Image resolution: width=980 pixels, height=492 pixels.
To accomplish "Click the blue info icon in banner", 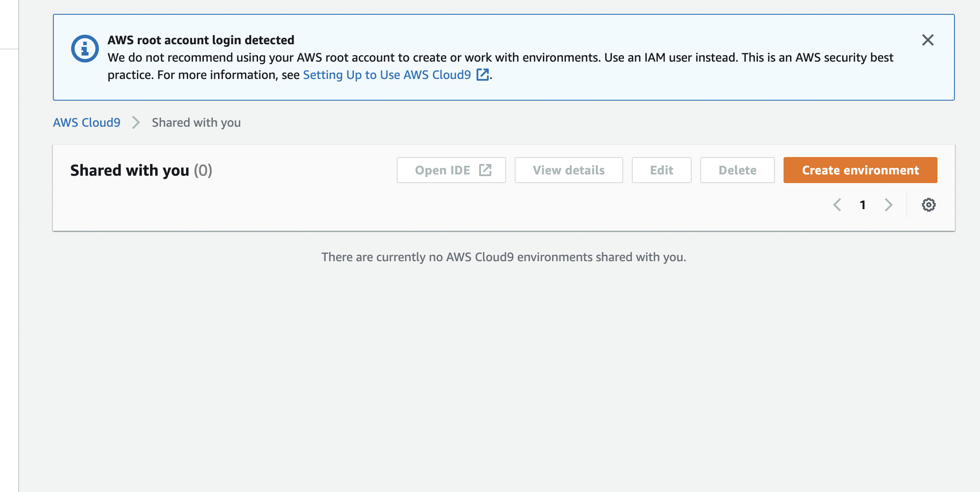I will coord(85,49).
